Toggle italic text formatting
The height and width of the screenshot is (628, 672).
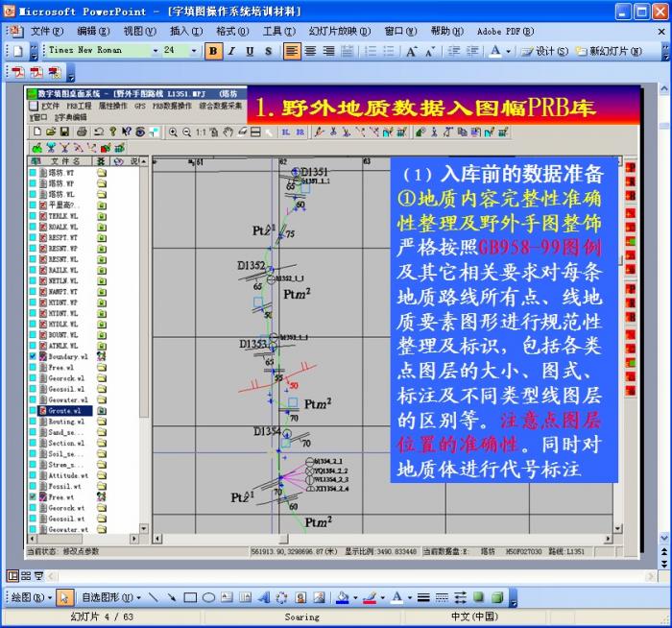pyautogui.click(x=233, y=51)
